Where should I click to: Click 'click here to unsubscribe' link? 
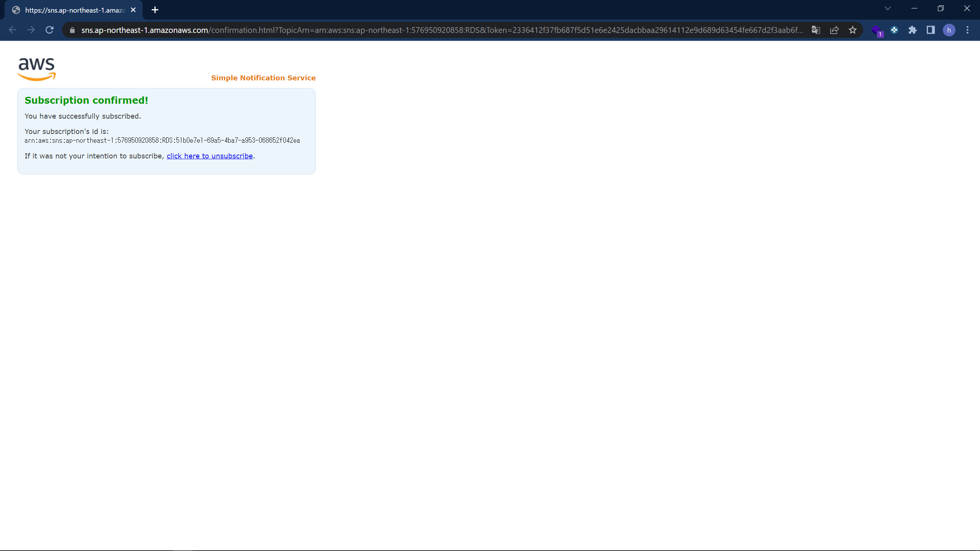point(209,156)
